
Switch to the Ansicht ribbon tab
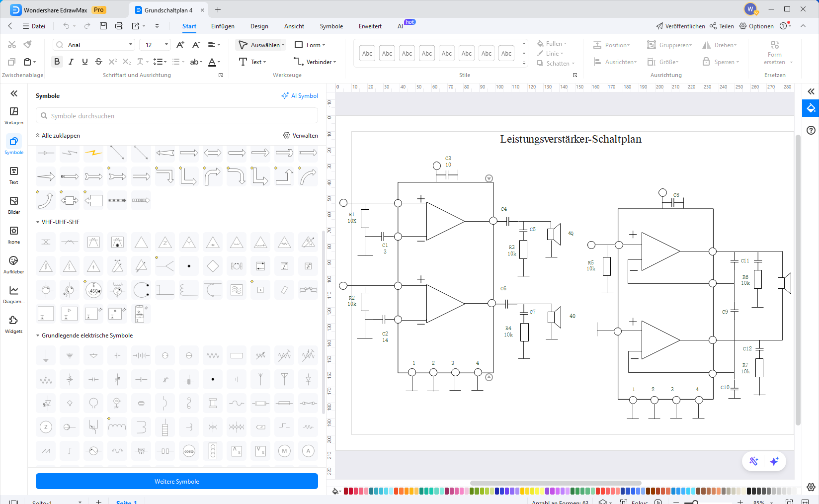[294, 26]
